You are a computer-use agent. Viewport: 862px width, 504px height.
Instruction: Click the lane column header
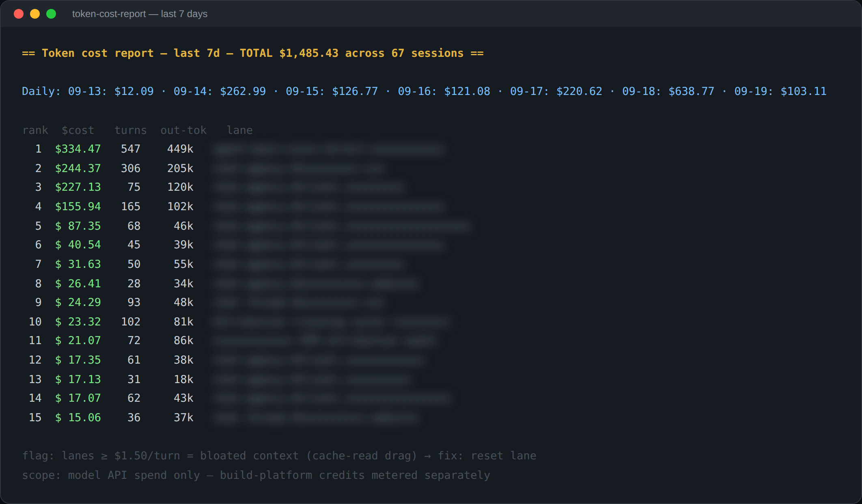point(240,130)
